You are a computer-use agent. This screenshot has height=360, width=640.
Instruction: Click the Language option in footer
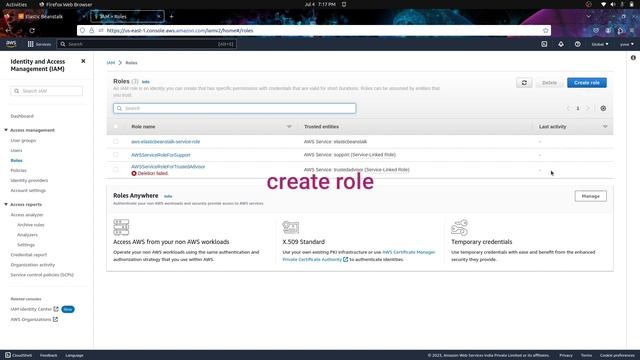tap(74, 356)
